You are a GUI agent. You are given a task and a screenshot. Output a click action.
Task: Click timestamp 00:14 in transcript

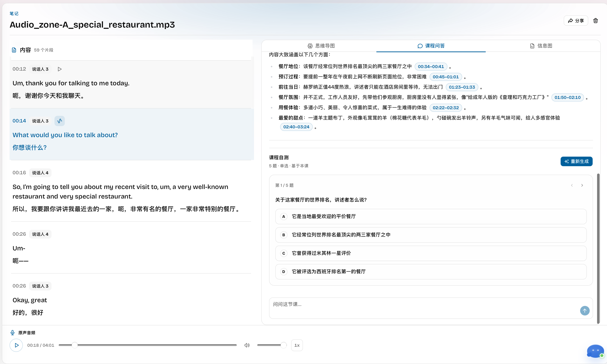[19, 121]
